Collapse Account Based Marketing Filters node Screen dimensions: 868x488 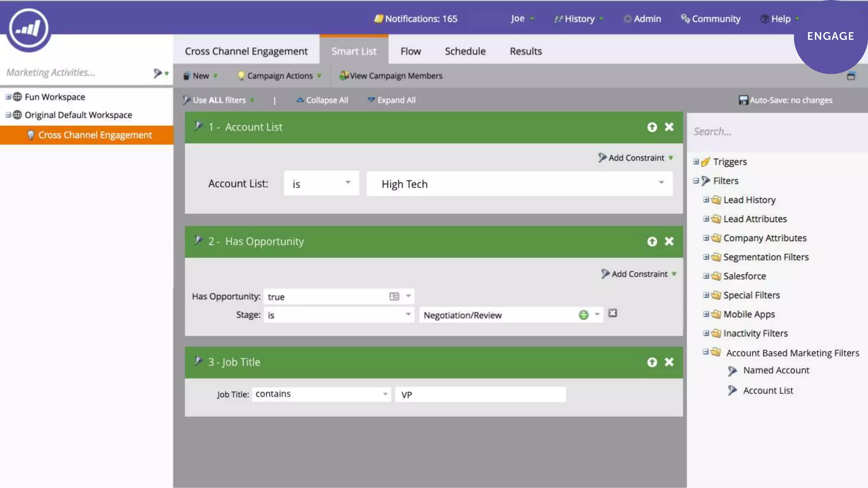[x=706, y=352]
